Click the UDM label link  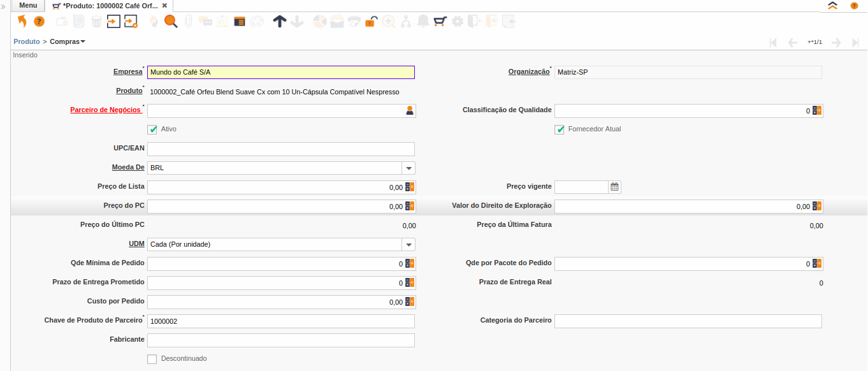tap(136, 244)
